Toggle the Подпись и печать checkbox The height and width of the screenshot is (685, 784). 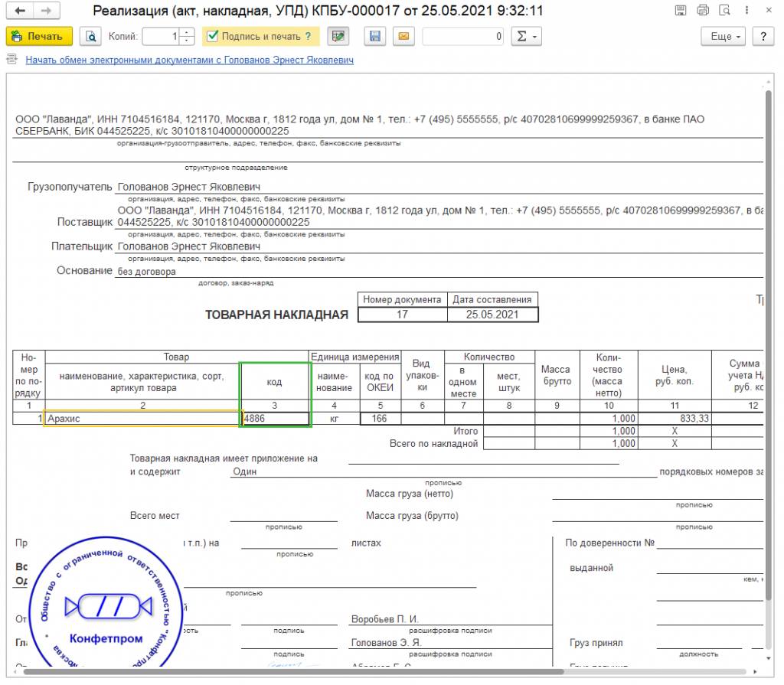click(x=213, y=36)
